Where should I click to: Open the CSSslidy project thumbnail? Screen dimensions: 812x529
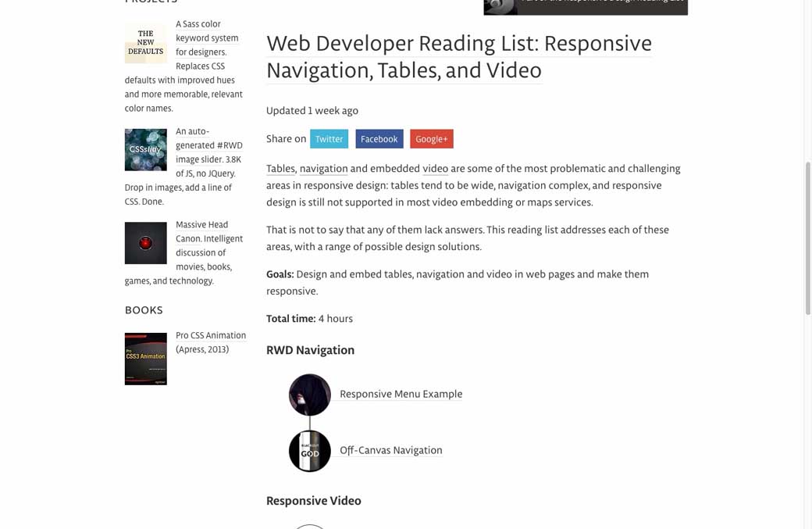click(145, 149)
